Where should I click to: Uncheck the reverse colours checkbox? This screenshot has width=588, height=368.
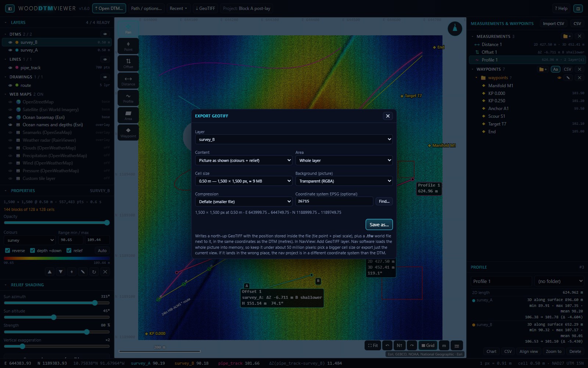pyautogui.click(x=7, y=250)
